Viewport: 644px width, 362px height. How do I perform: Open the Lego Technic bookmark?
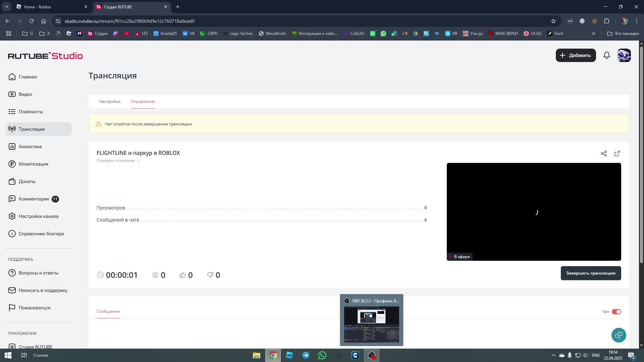point(238,34)
